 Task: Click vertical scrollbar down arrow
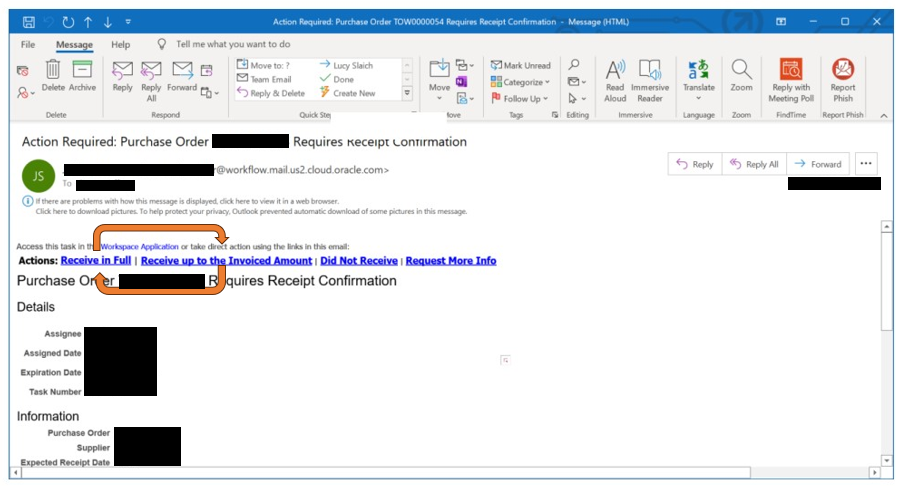click(886, 461)
